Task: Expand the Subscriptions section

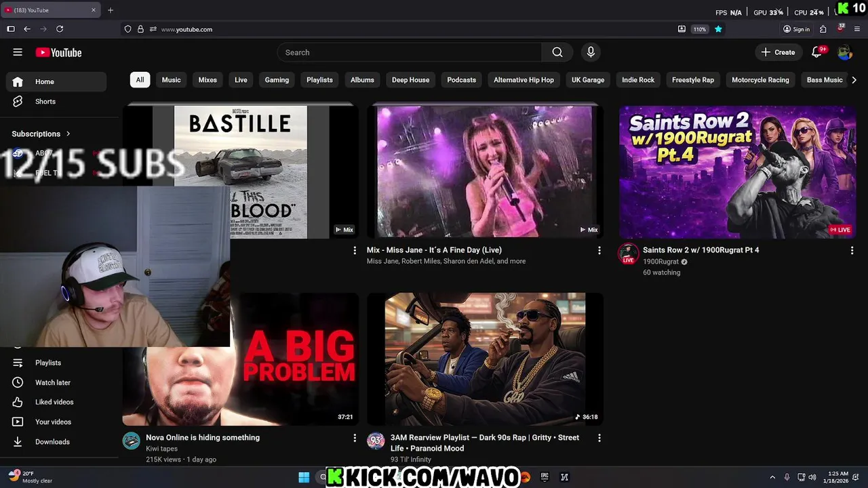Action: point(41,134)
